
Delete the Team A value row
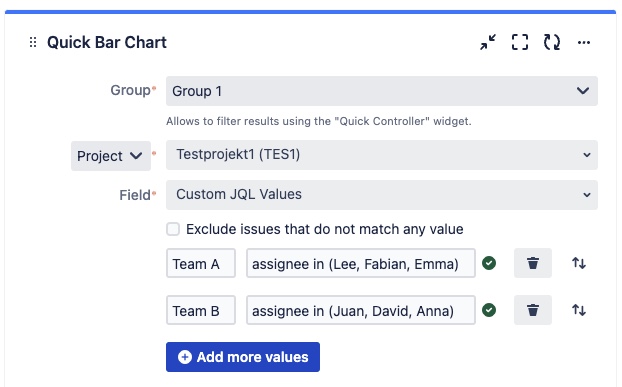533,263
